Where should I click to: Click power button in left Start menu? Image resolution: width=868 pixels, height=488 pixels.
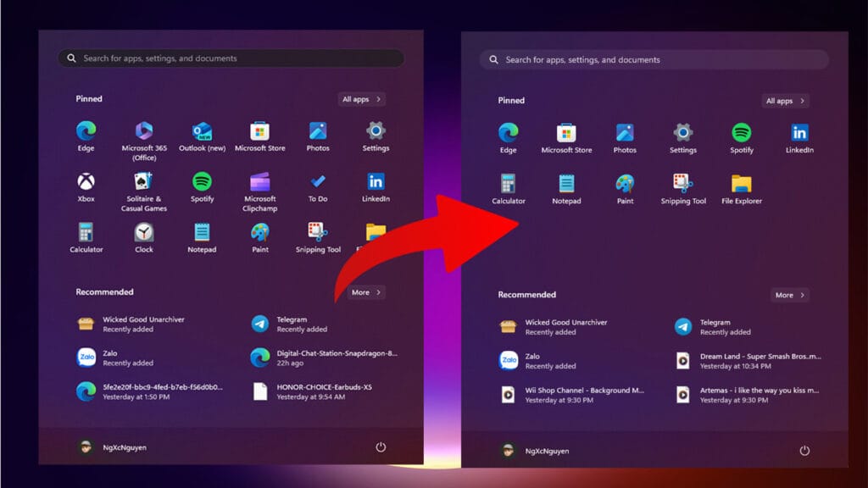381,447
